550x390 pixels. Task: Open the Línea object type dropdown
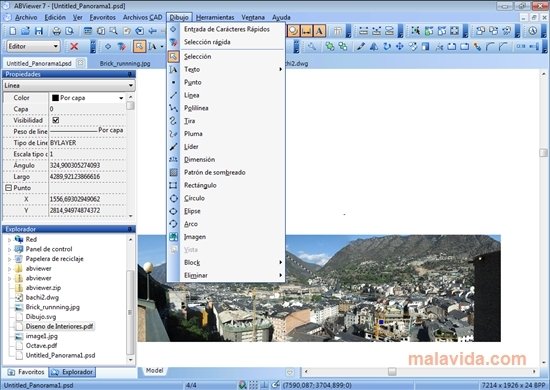click(x=69, y=86)
